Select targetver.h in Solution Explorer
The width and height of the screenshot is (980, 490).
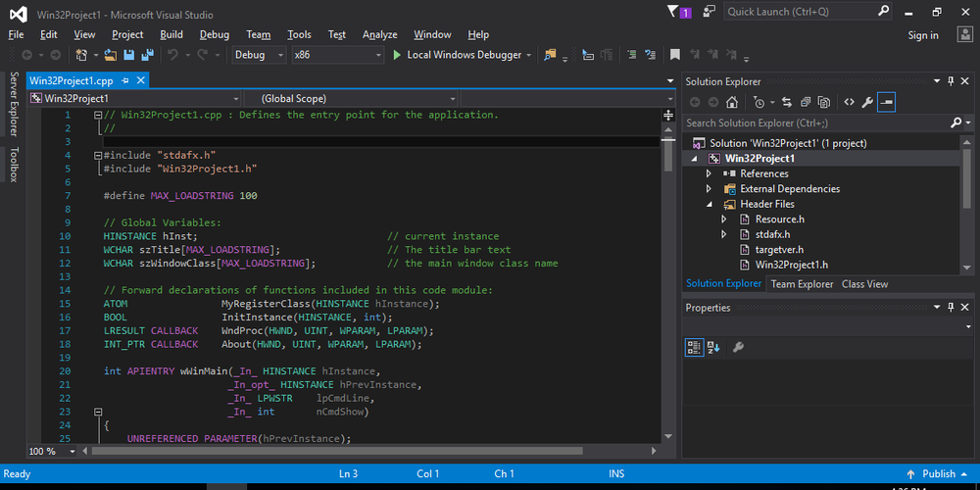pos(779,249)
